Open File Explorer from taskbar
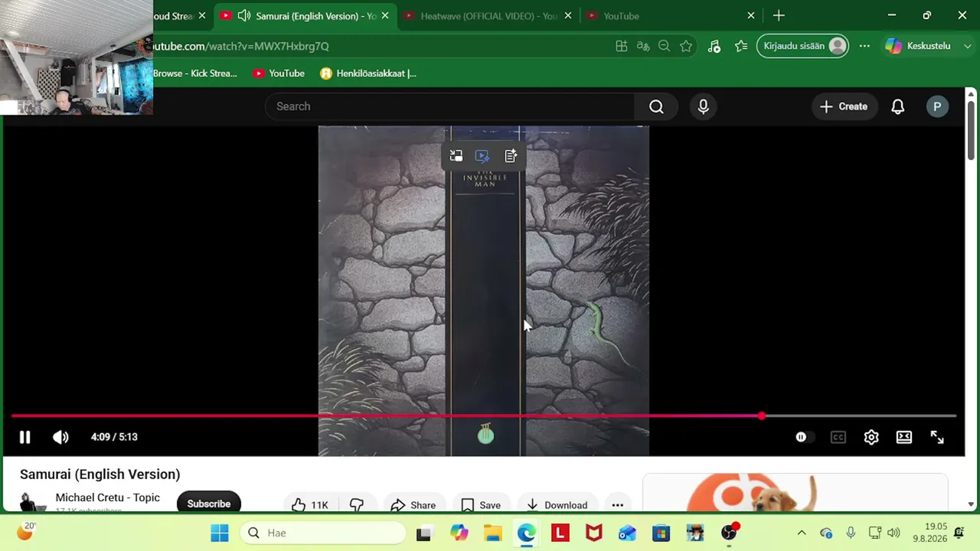Image resolution: width=980 pixels, height=551 pixels. (492, 533)
